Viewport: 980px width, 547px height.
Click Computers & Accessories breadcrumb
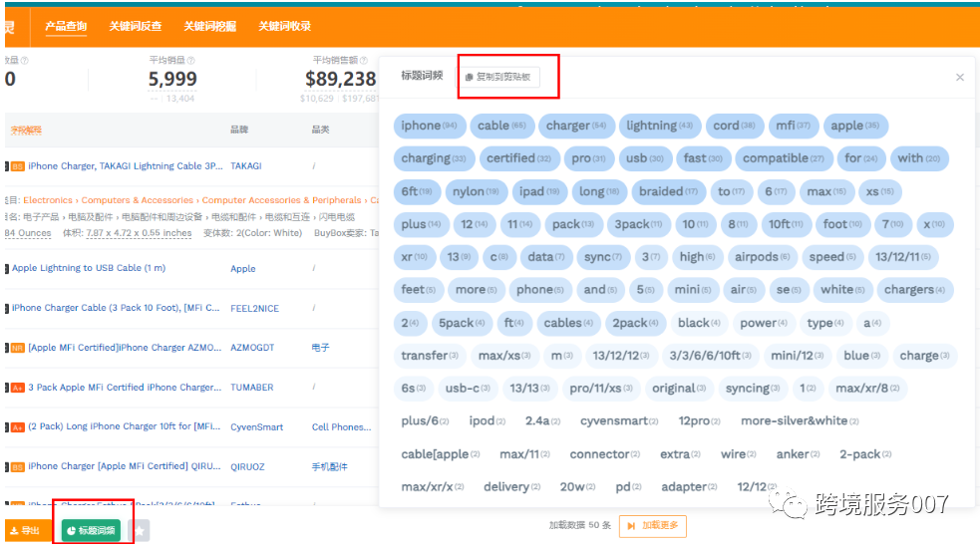[138, 200]
